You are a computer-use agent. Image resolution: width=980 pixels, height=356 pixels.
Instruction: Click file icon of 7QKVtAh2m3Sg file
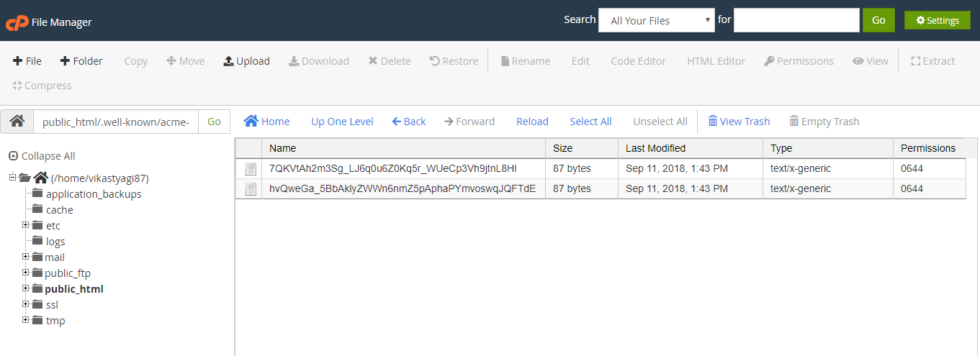(x=250, y=169)
